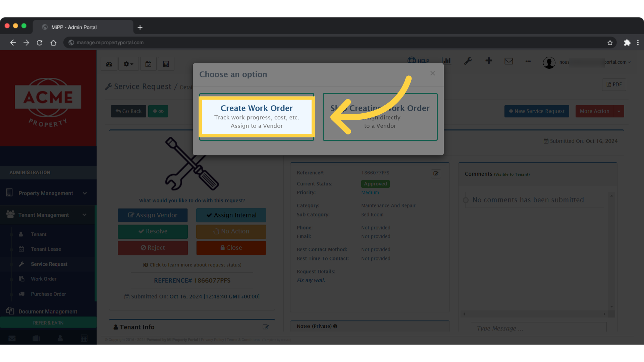Open the dashboard speedometer icon
The image size is (644, 362).
pos(109,63)
